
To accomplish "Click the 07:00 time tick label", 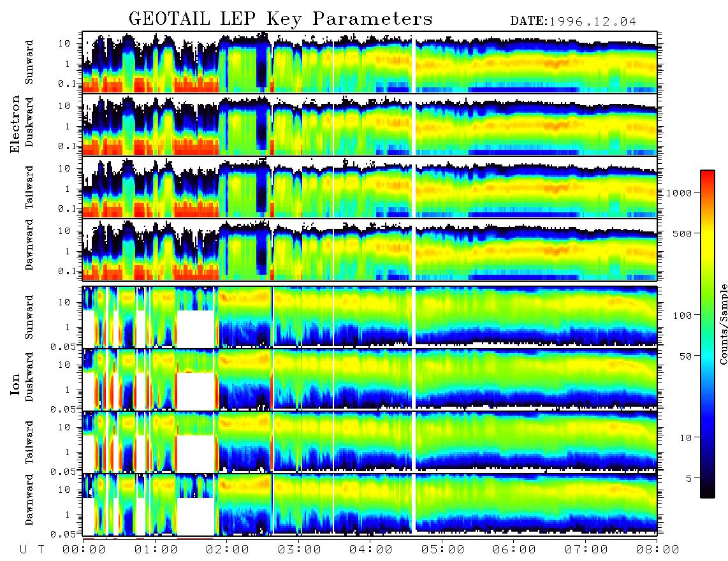I will point(586,550).
